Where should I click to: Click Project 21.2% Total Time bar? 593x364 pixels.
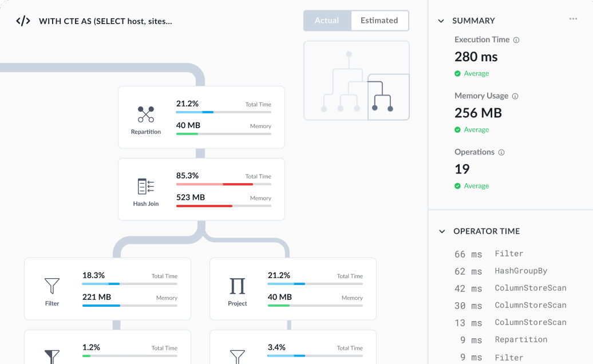coord(315,284)
